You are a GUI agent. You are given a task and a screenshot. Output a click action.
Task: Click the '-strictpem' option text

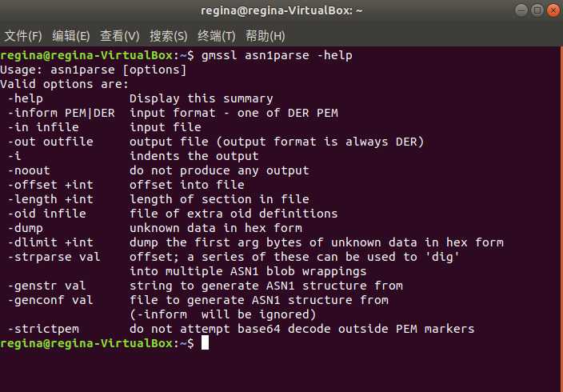tap(43, 329)
